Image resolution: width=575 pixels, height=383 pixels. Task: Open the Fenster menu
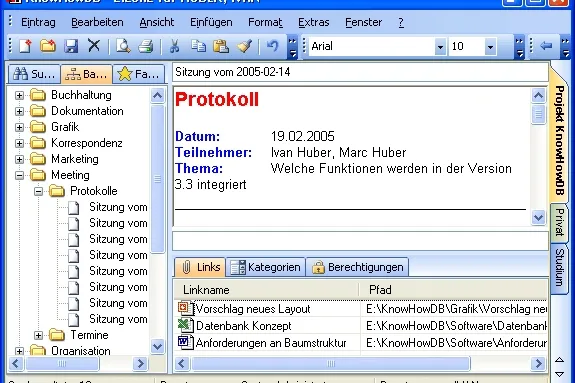click(363, 22)
